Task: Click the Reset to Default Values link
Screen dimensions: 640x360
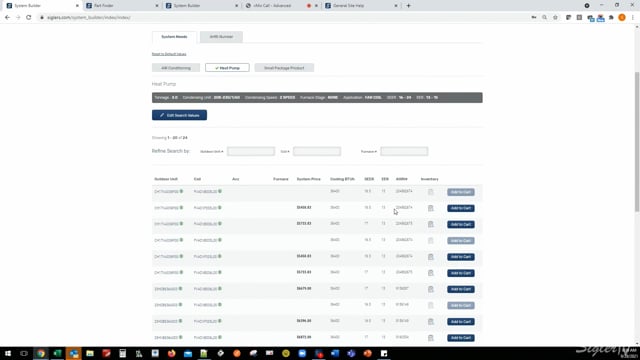Action: pyautogui.click(x=169, y=54)
